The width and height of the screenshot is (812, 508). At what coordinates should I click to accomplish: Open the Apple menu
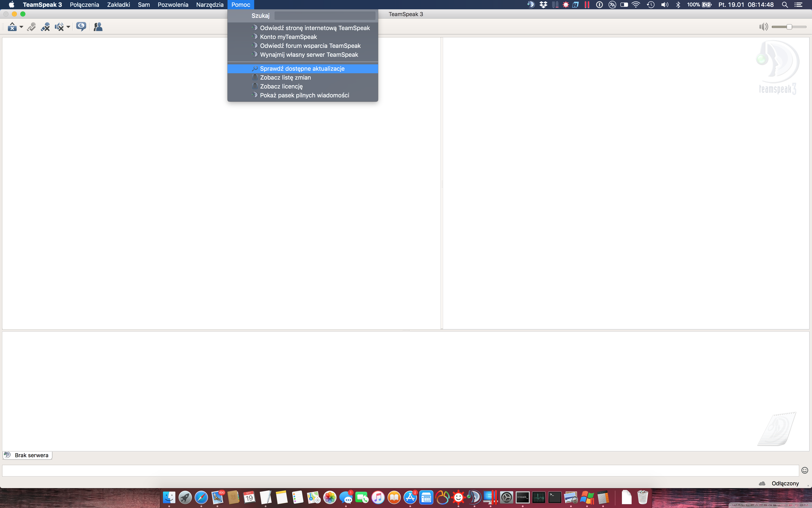tap(11, 5)
